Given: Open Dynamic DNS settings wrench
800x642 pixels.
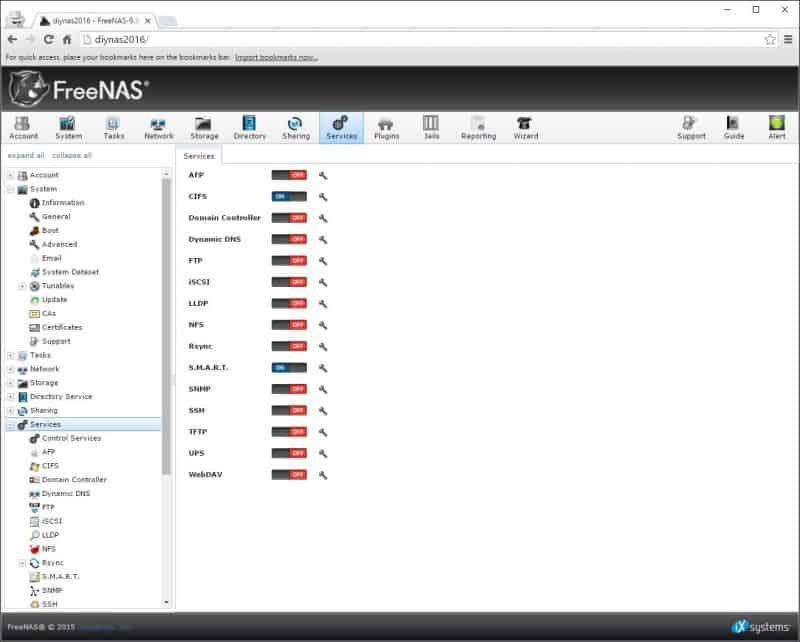Looking at the screenshot, I should (x=322, y=240).
